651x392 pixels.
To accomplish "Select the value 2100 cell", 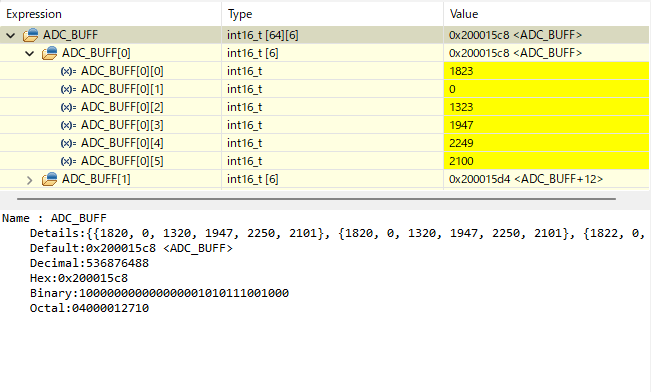I will [546, 161].
